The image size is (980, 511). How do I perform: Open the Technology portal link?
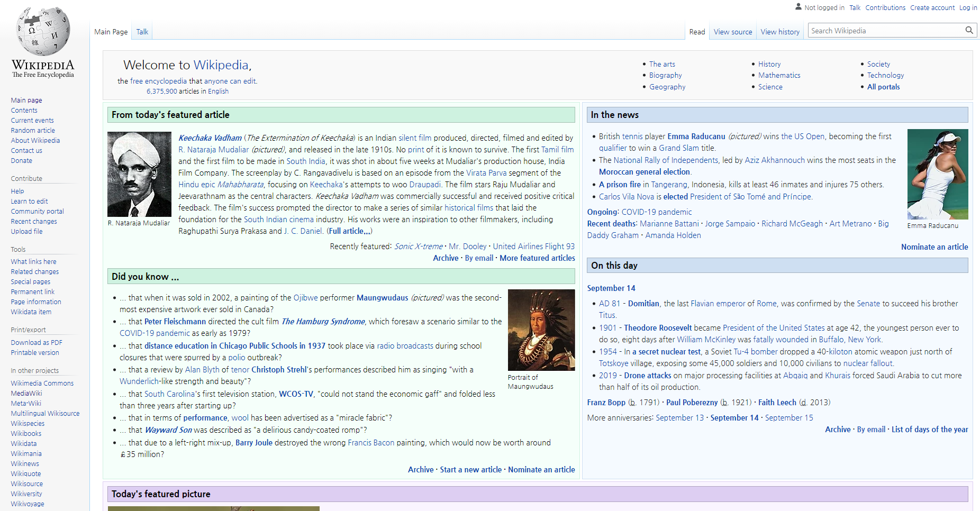885,75
